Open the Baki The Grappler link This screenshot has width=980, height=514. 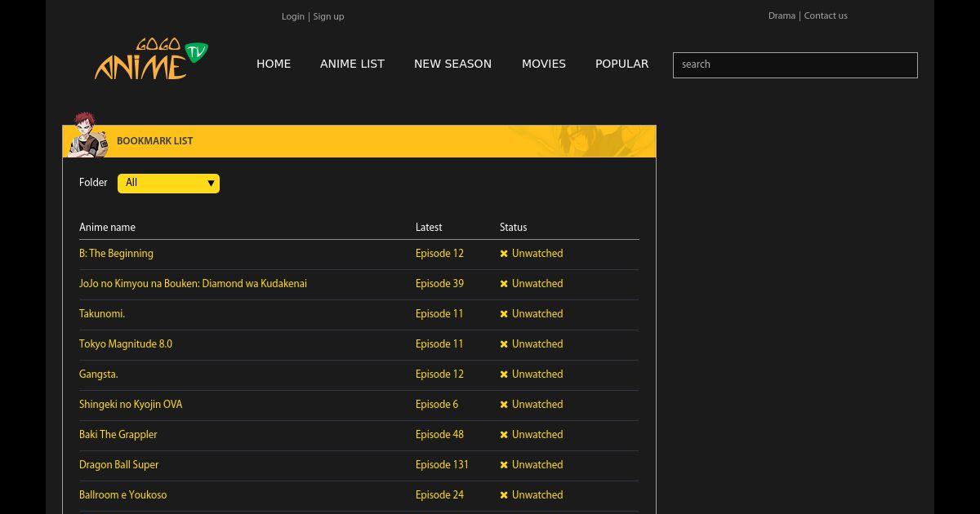[x=118, y=435]
